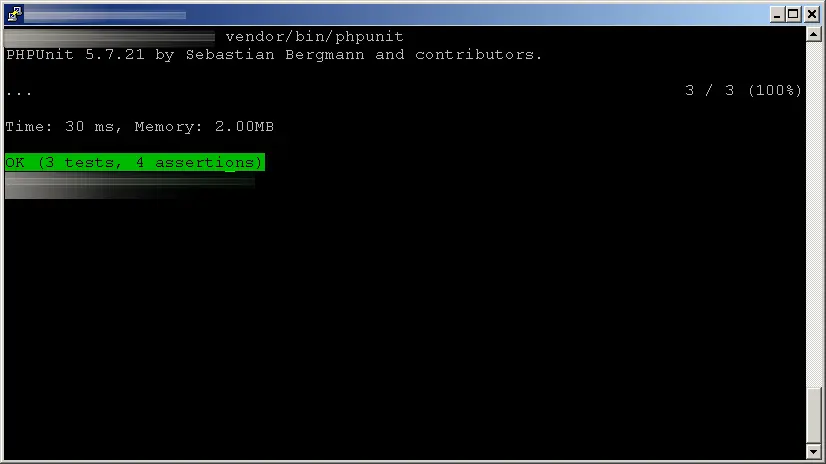Click the green OK test result bar
Screen dimensions: 826x464
tap(135, 162)
